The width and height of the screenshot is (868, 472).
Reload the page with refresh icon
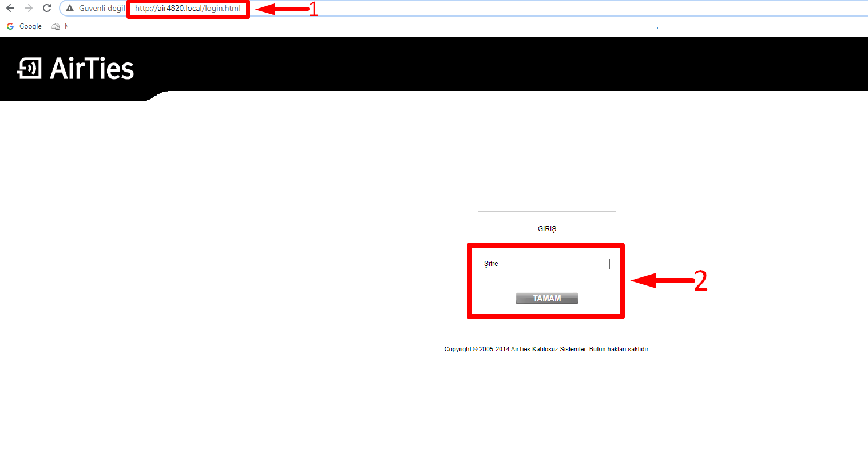(x=47, y=8)
